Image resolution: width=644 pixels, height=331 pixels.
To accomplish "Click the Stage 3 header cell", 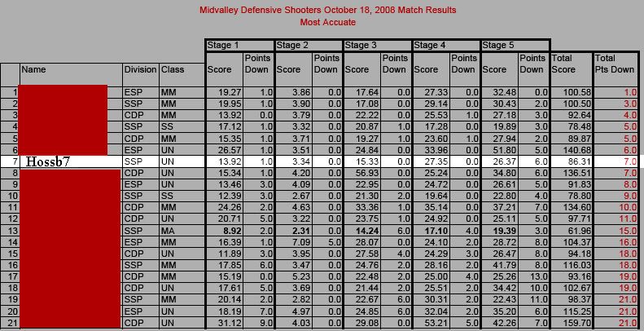I will click(x=377, y=45).
